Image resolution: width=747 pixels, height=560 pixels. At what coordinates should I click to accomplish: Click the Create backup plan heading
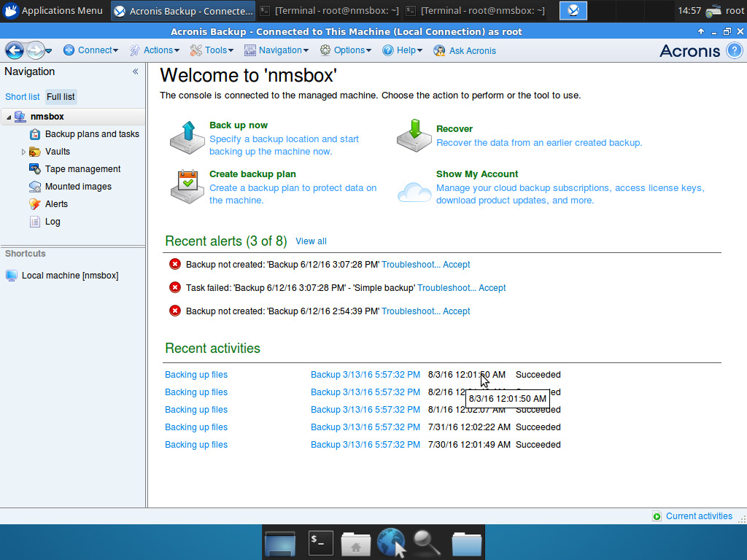pos(252,174)
